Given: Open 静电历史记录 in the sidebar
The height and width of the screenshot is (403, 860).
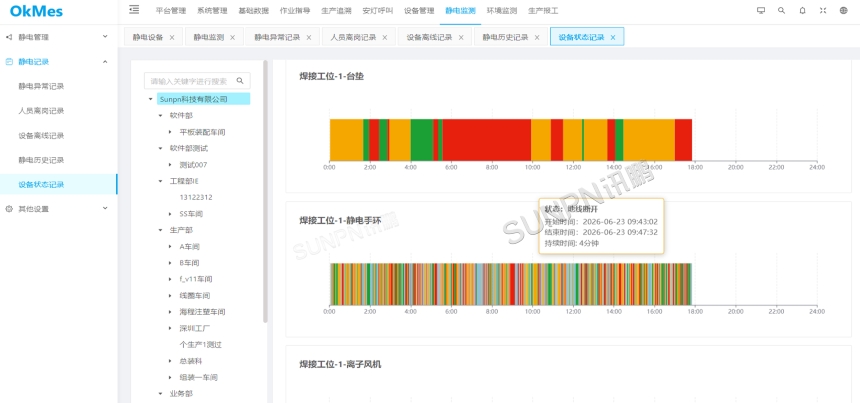Looking at the screenshot, I should coord(41,160).
